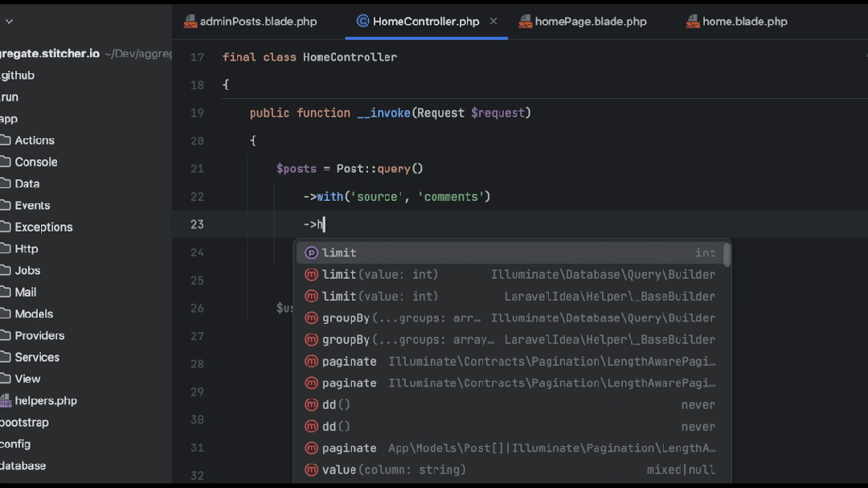The height and width of the screenshot is (488, 868).
Task: Switch to the adminPosts.blade.php tab
Action: click(251, 22)
